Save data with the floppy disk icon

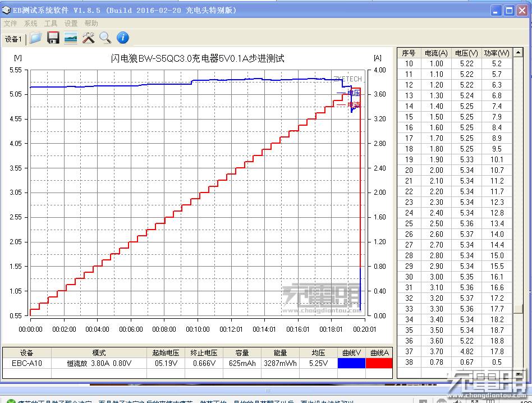coord(53,38)
